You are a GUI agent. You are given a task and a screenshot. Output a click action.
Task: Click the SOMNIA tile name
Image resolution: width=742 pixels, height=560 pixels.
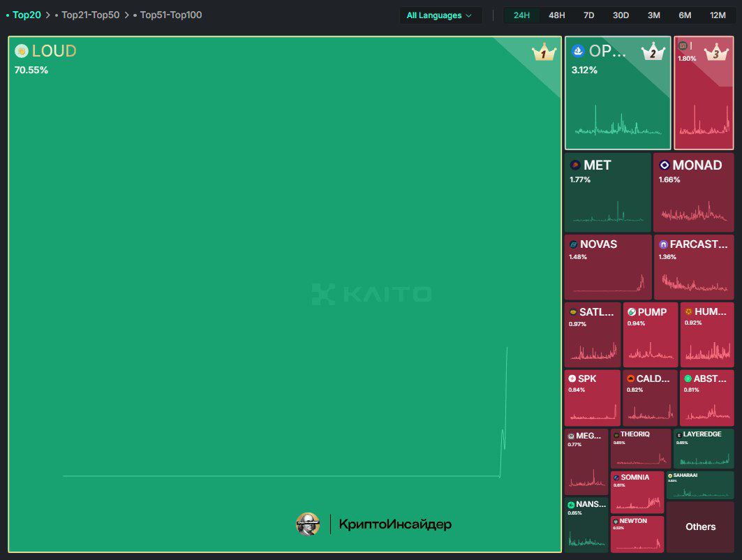[x=635, y=478]
